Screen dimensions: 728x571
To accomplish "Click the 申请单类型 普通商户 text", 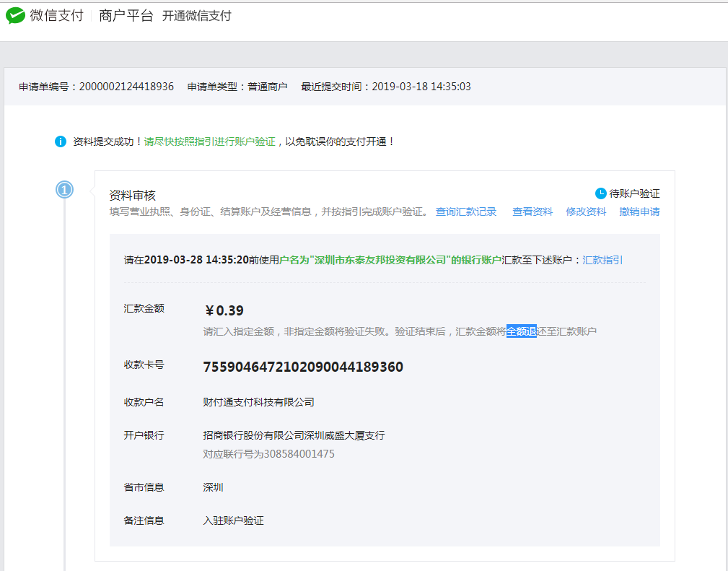I will (x=237, y=87).
